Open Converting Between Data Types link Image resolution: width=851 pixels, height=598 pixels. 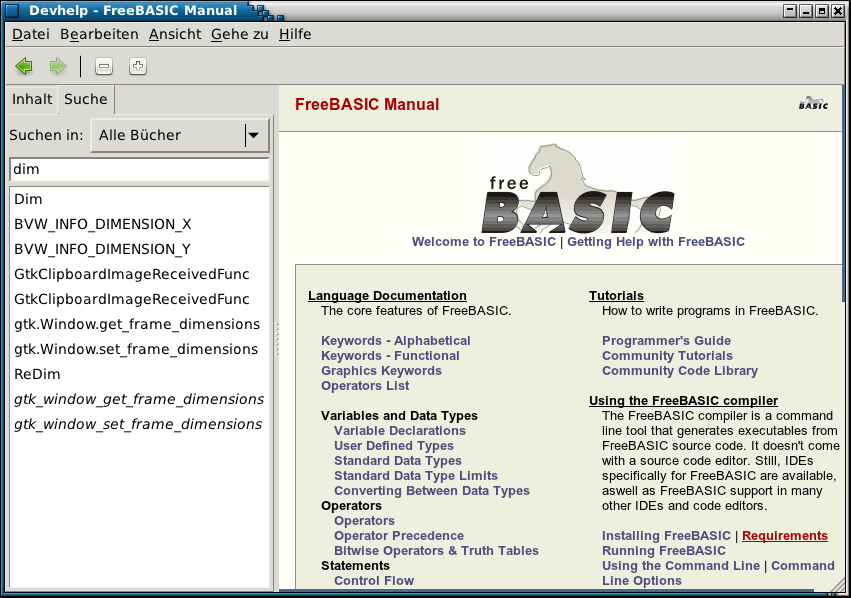(431, 491)
